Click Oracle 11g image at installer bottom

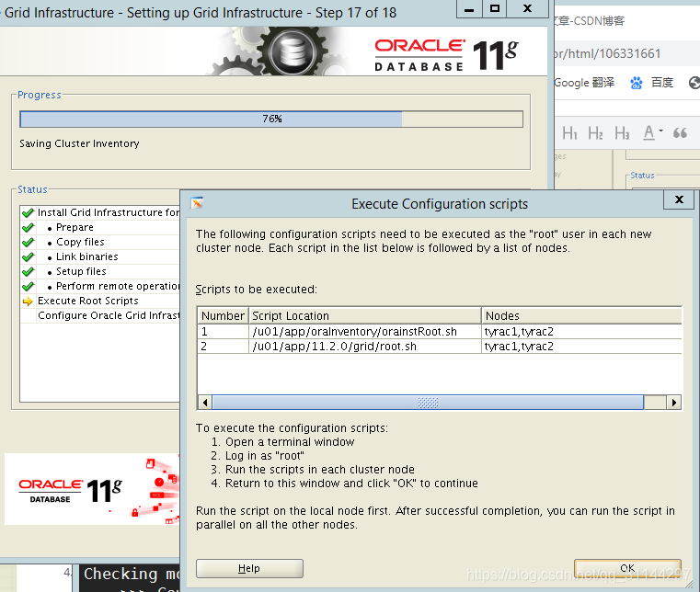point(91,489)
